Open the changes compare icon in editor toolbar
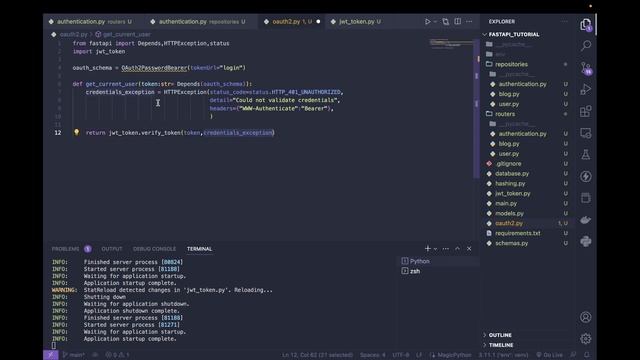This screenshot has width=640, height=360. click(x=446, y=22)
